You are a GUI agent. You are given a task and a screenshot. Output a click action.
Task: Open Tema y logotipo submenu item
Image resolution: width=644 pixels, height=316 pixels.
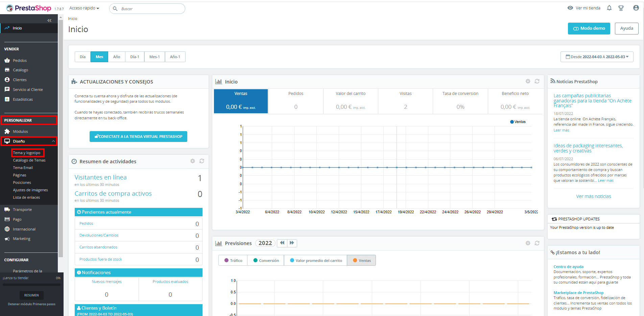(x=27, y=153)
